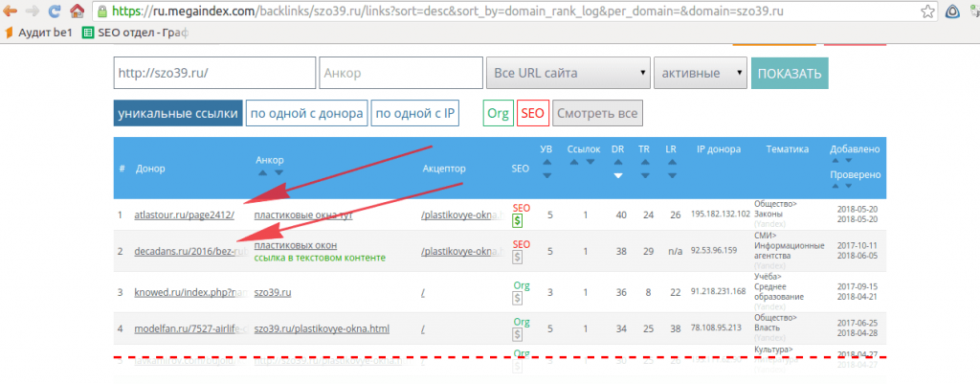Switch to по одной с донора tab
Viewport: 980px width, 384px height.
pos(306,114)
